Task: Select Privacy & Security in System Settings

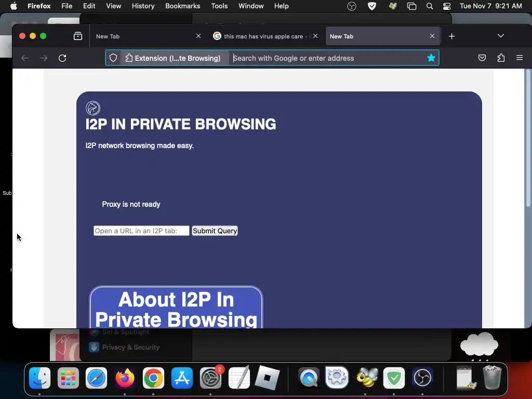Action: point(124,347)
